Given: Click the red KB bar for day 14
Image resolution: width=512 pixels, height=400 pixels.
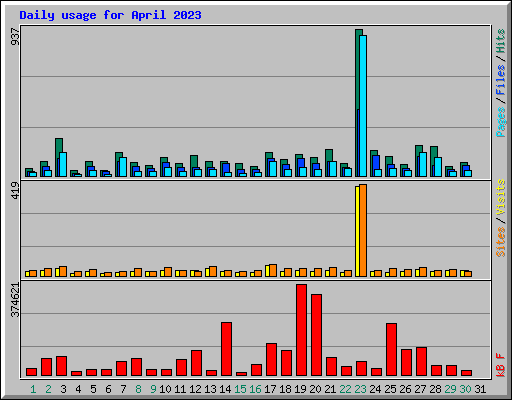Looking at the screenshot, I should (226, 349).
